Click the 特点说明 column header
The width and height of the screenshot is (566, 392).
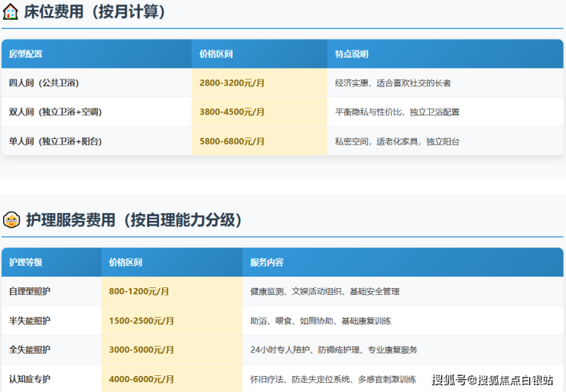pyautogui.click(x=351, y=54)
